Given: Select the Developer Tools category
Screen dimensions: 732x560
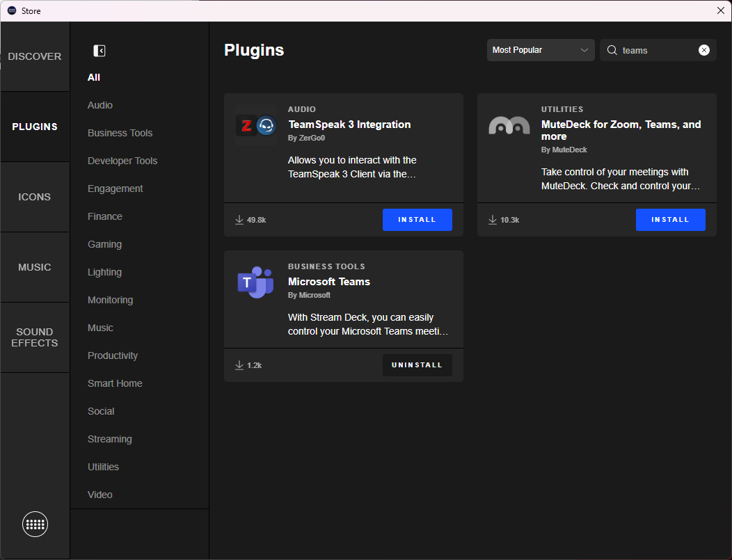Looking at the screenshot, I should click(x=122, y=161).
